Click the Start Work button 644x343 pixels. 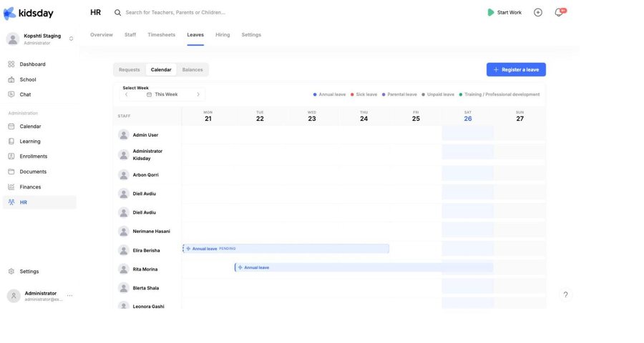coord(504,12)
